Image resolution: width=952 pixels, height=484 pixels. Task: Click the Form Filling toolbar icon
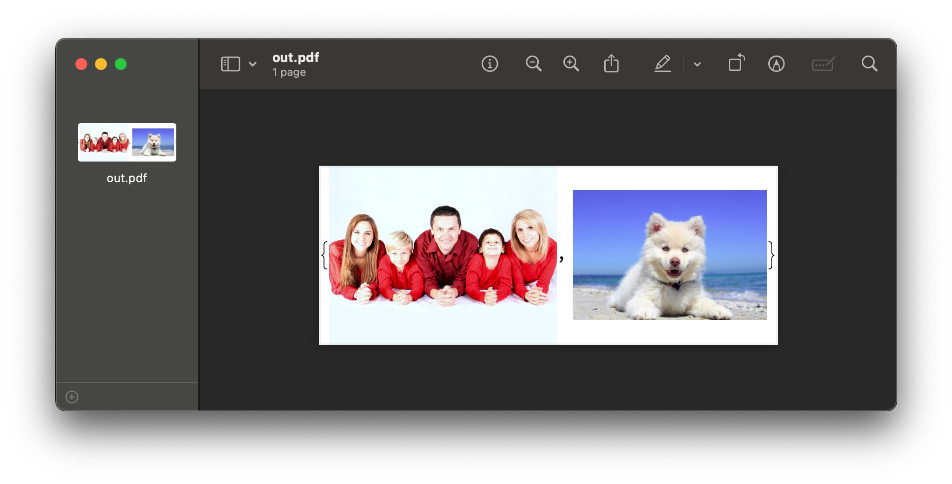(823, 64)
